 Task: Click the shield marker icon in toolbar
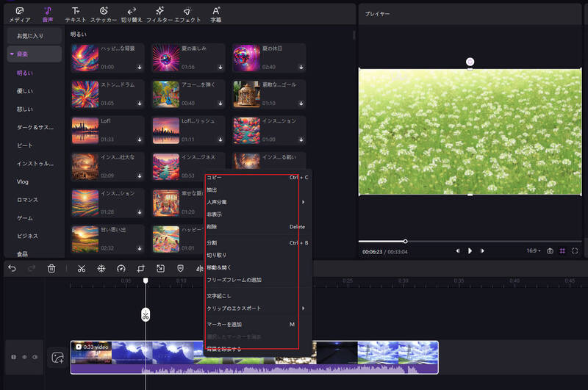point(180,268)
